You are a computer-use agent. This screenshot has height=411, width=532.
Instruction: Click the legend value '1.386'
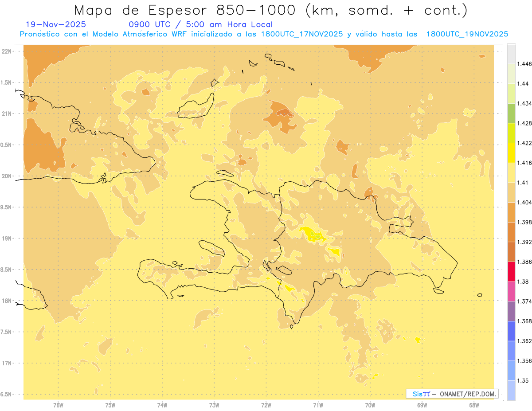point(525,262)
